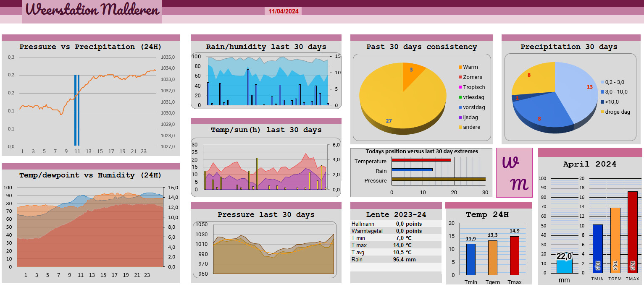Click the Tmin bar showing 11,9
This screenshot has width=644, height=287.
(471, 259)
